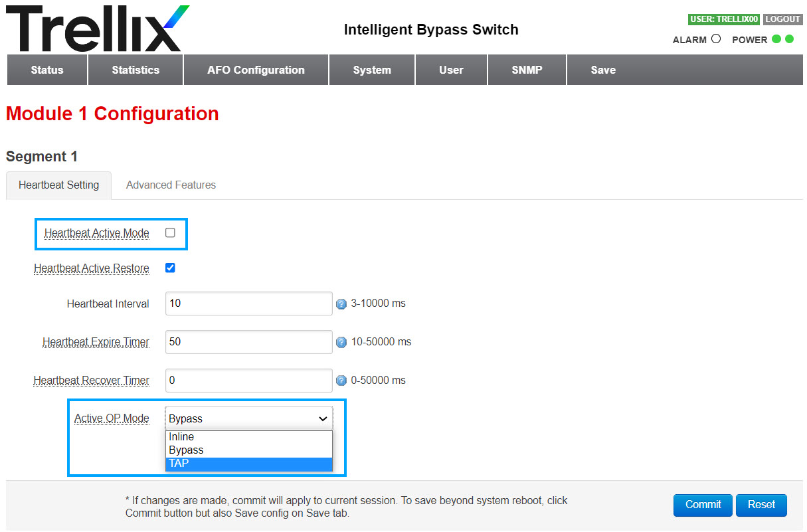Open the User menu
807x532 pixels.
452,70
